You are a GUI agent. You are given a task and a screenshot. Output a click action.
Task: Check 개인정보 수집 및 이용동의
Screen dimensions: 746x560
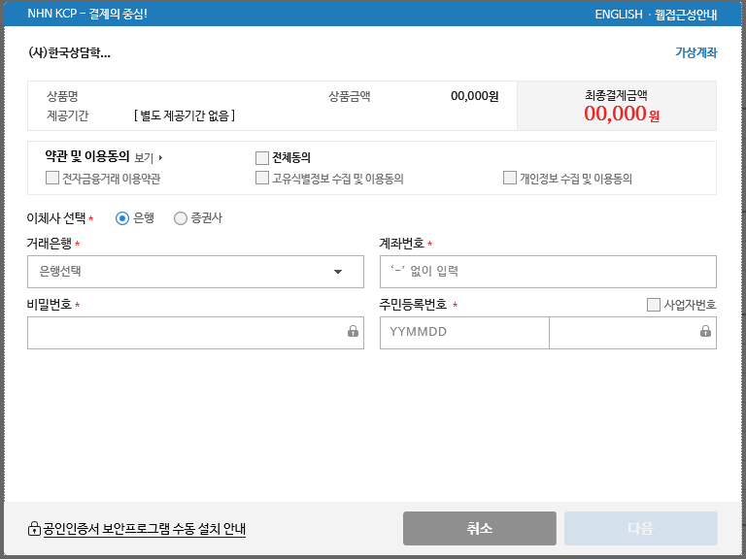point(510,178)
